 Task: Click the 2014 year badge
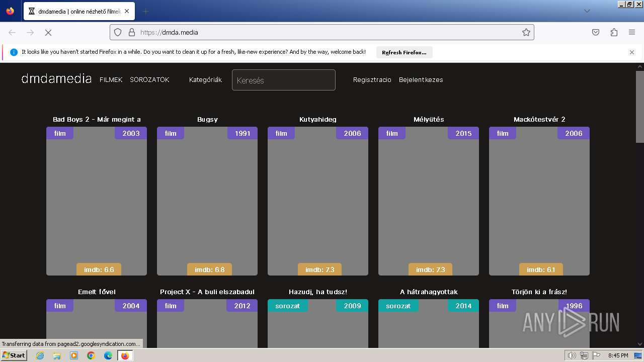click(463, 306)
